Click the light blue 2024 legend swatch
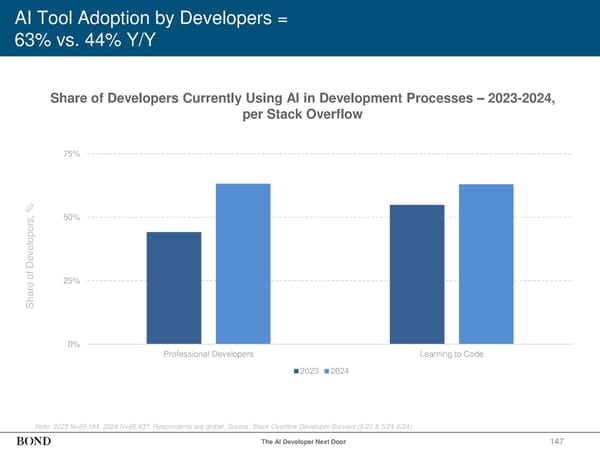 click(x=325, y=371)
